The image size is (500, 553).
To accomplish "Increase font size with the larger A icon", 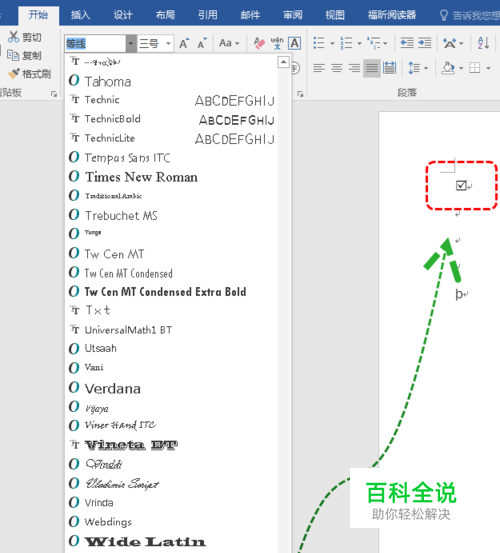I will (184, 43).
